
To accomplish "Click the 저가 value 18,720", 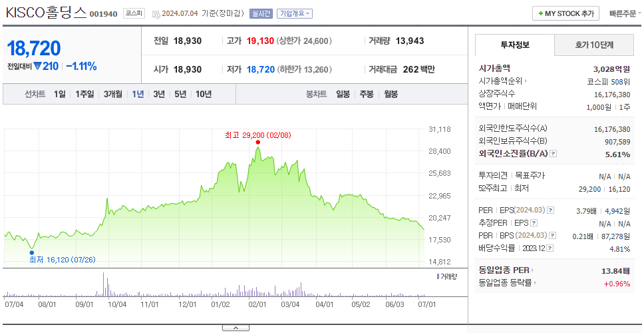I will click(260, 69).
